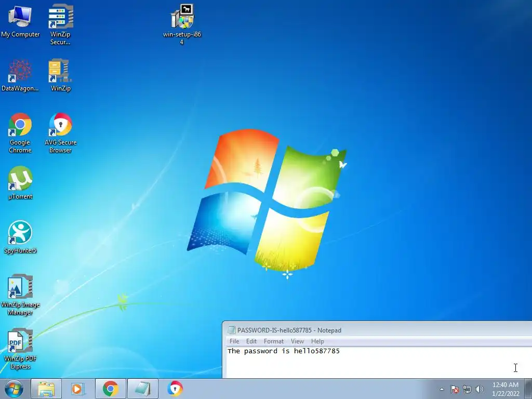Click the Notepad title bar system icon

click(x=231, y=330)
